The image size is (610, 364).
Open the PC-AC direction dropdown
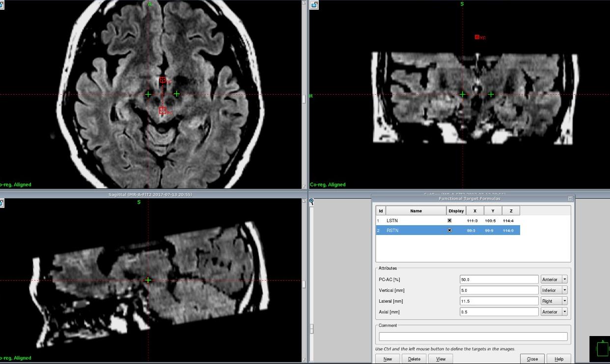coord(554,280)
